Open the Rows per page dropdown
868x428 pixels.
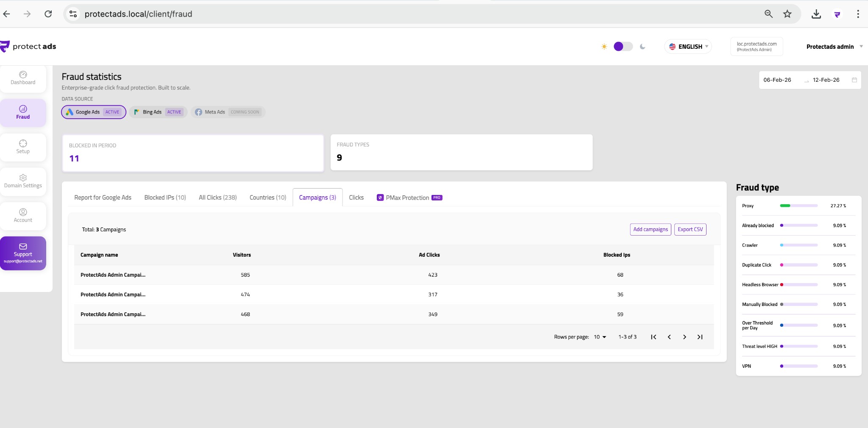click(x=599, y=336)
